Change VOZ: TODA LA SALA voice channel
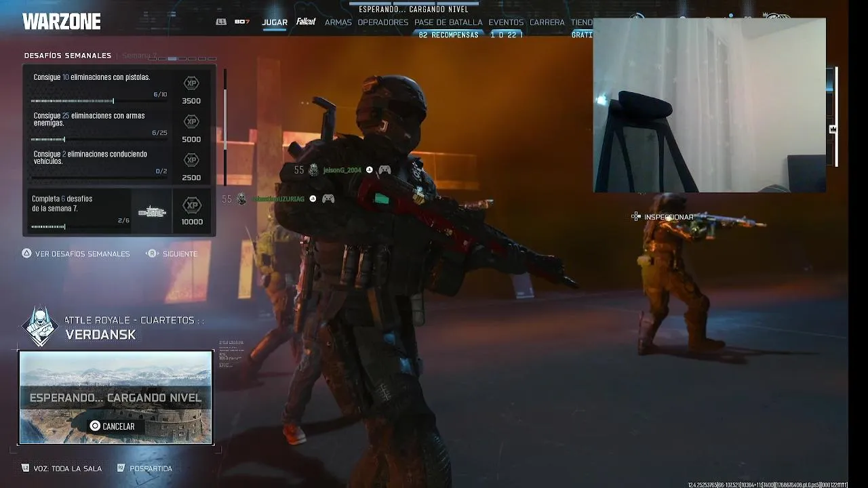 68,468
